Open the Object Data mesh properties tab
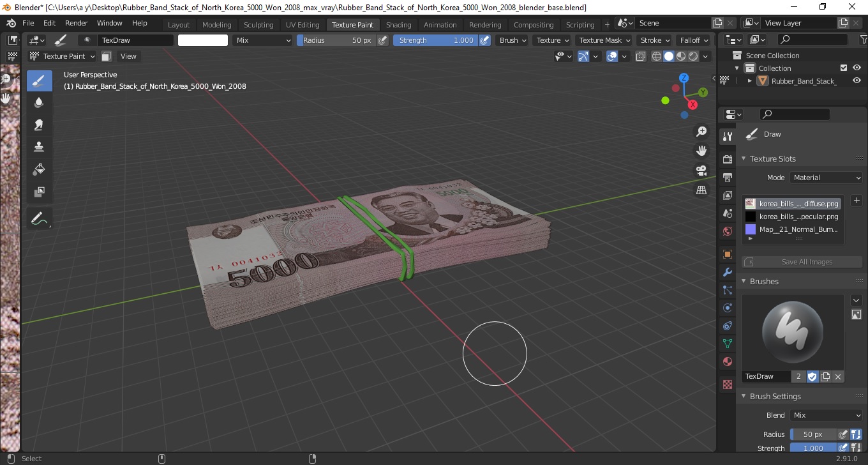The height and width of the screenshot is (465, 868). [x=727, y=344]
